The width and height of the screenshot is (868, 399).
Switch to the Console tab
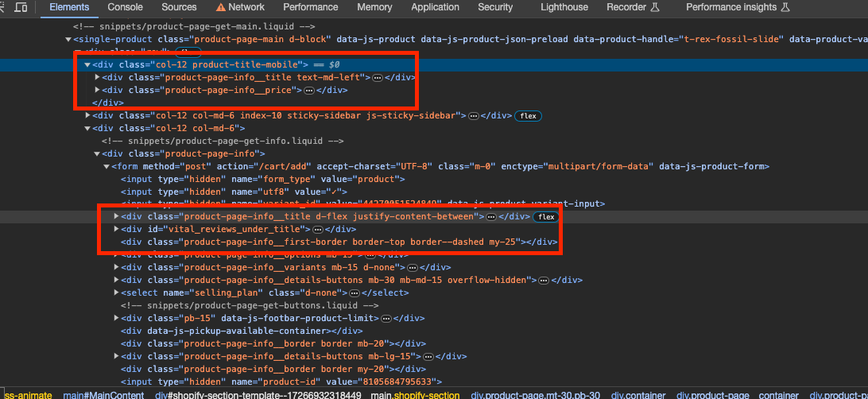click(125, 7)
